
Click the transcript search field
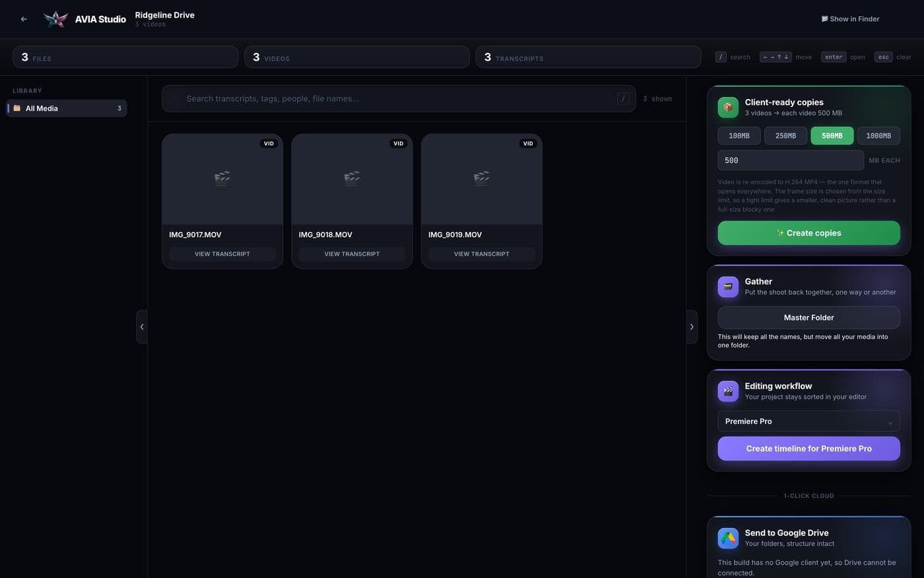pos(399,98)
